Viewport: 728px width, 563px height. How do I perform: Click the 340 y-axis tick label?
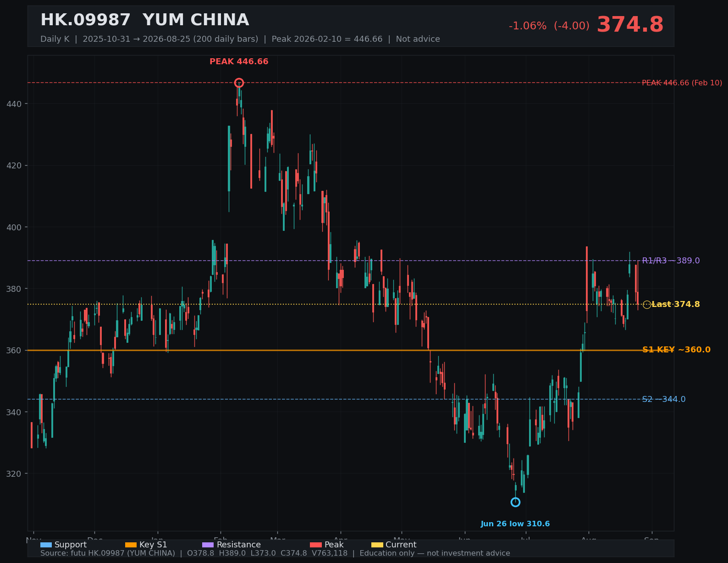tap(14, 412)
